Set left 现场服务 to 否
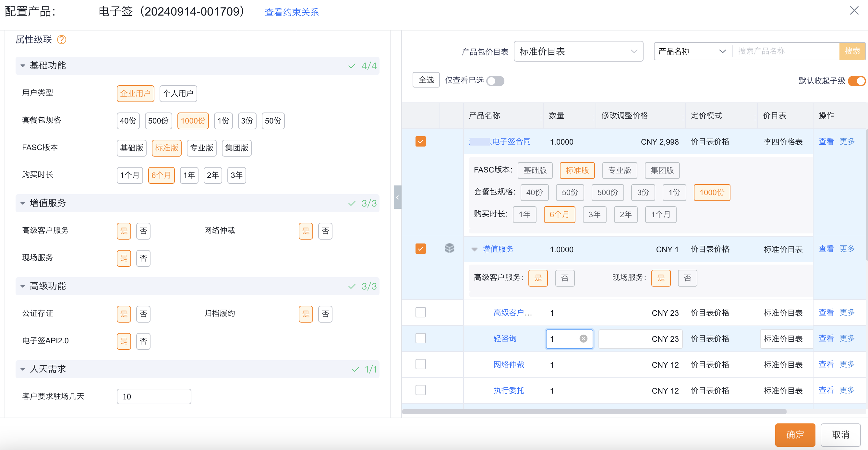 pyautogui.click(x=143, y=258)
